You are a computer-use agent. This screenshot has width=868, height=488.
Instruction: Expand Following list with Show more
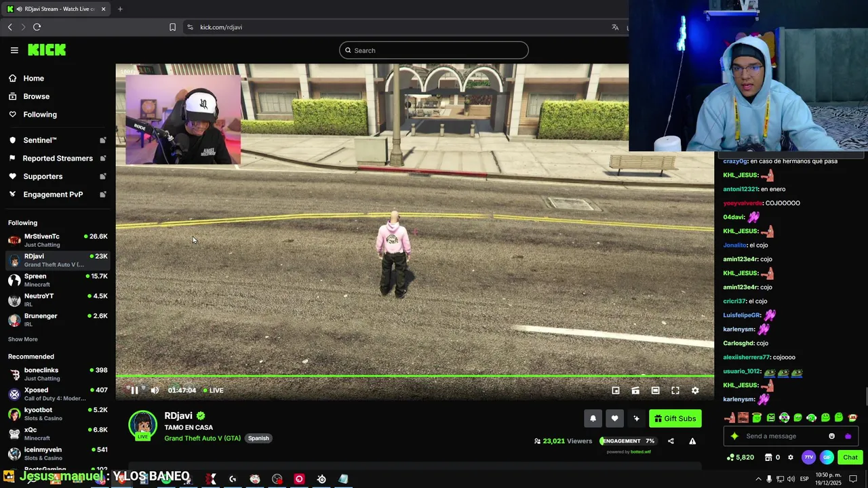coord(23,340)
